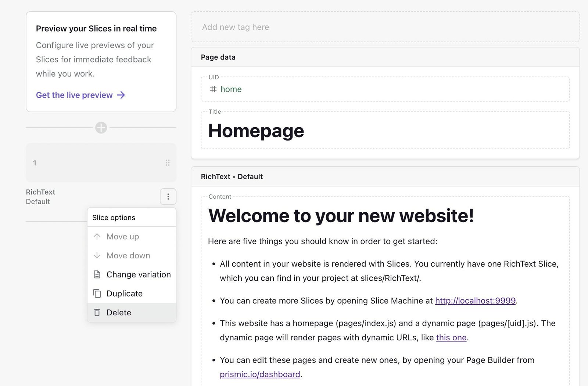Click the Move down arrow icon
This screenshot has height=386, width=588.
97,255
